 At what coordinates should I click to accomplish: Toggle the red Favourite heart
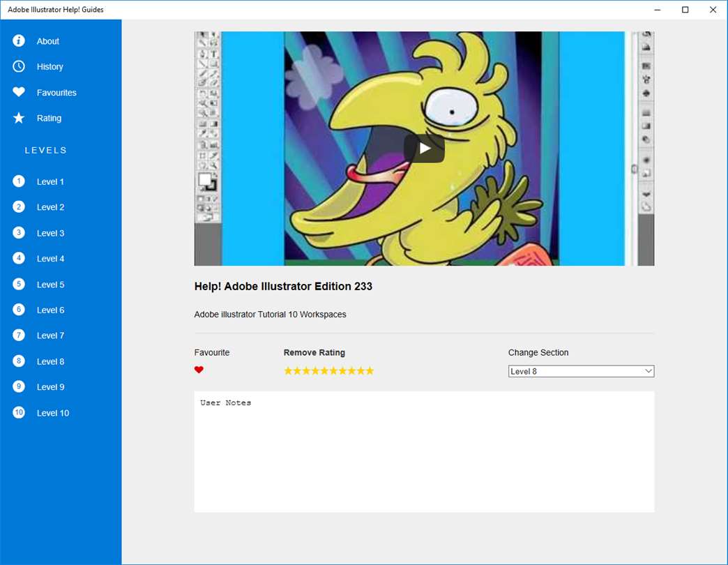point(199,370)
